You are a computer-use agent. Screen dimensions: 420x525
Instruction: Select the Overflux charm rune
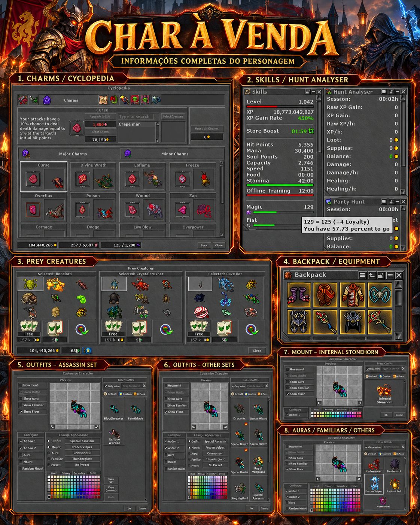click(x=33, y=210)
